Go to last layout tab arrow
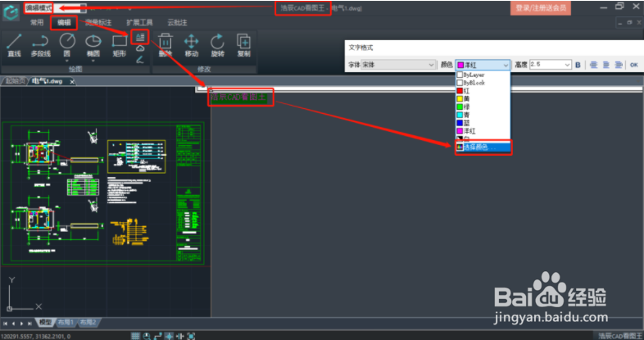The height and width of the screenshot is (340, 644). (x=29, y=324)
